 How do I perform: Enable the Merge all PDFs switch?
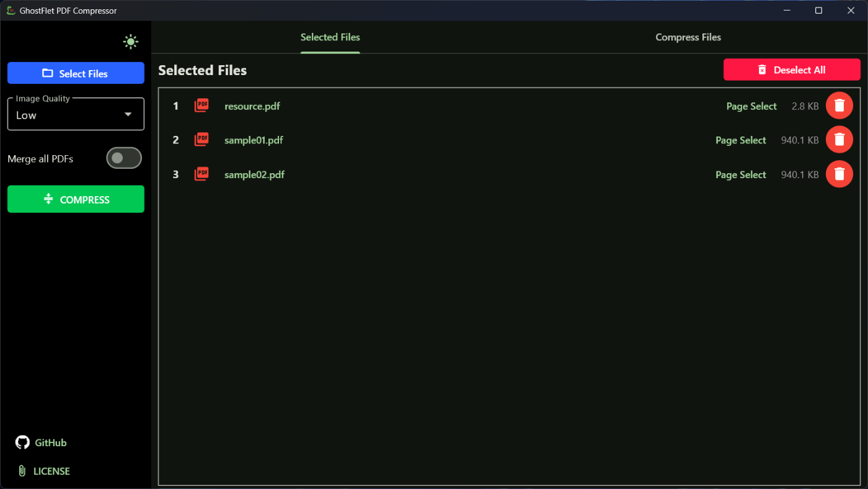pos(124,158)
